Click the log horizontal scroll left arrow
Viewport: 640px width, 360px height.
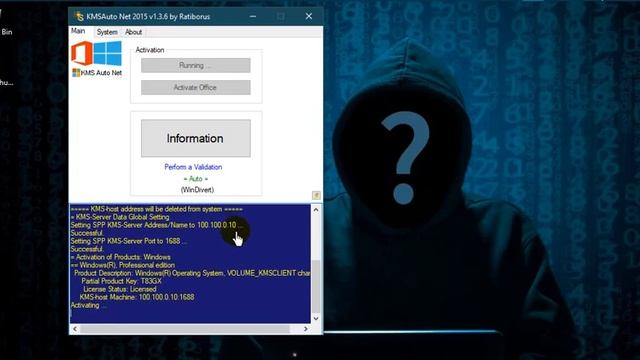[75, 329]
